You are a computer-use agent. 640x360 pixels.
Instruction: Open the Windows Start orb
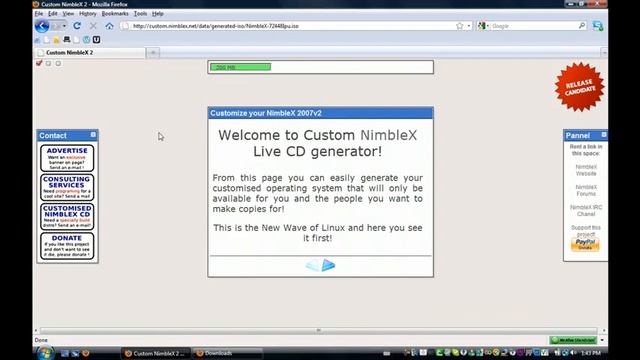coord(45,353)
